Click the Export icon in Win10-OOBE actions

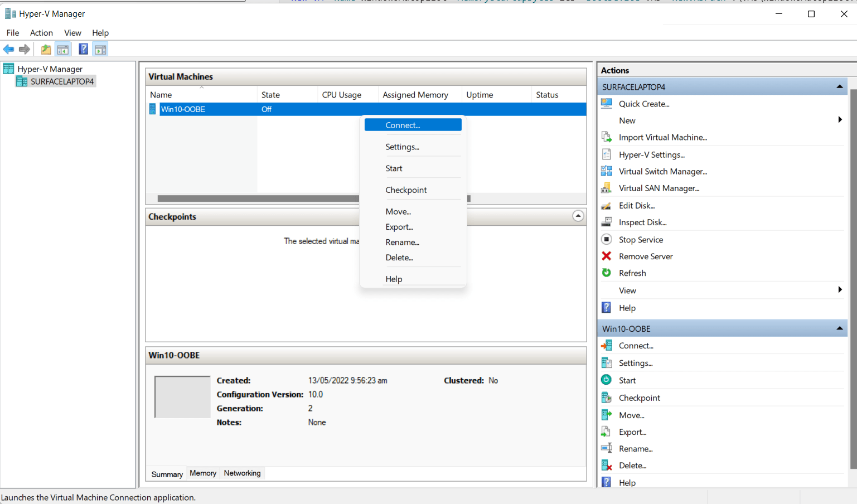(x=606, y=432)
